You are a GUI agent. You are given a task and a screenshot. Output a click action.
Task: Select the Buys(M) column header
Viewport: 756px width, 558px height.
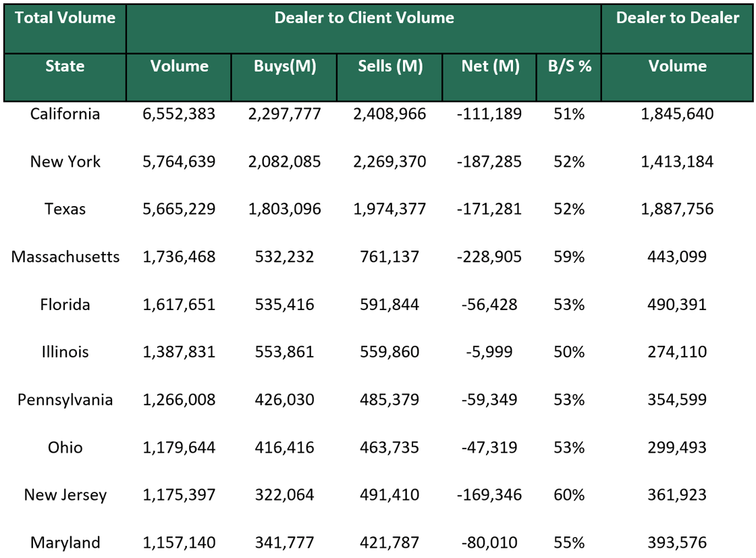(x=283, y=66)
